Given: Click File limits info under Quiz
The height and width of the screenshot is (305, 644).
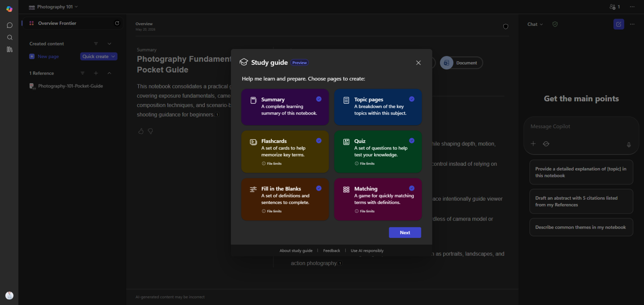Looking at the screenshot, I should [364, 164].
